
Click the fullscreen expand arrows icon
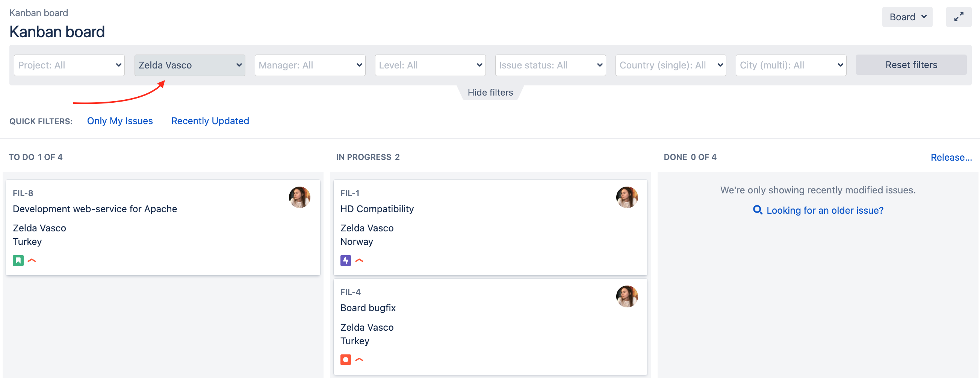point(958,17)
